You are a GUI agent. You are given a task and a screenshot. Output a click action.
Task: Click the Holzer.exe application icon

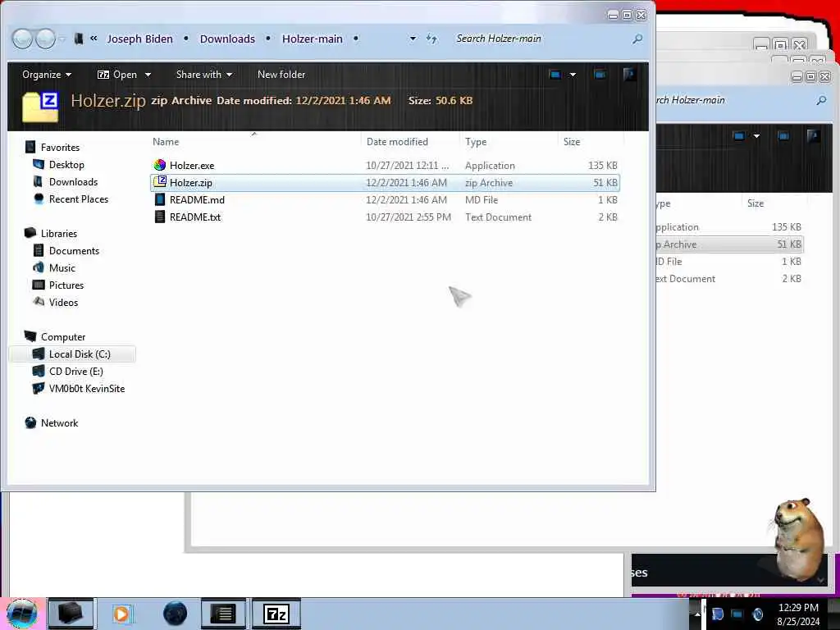click(x=160, y=165)
